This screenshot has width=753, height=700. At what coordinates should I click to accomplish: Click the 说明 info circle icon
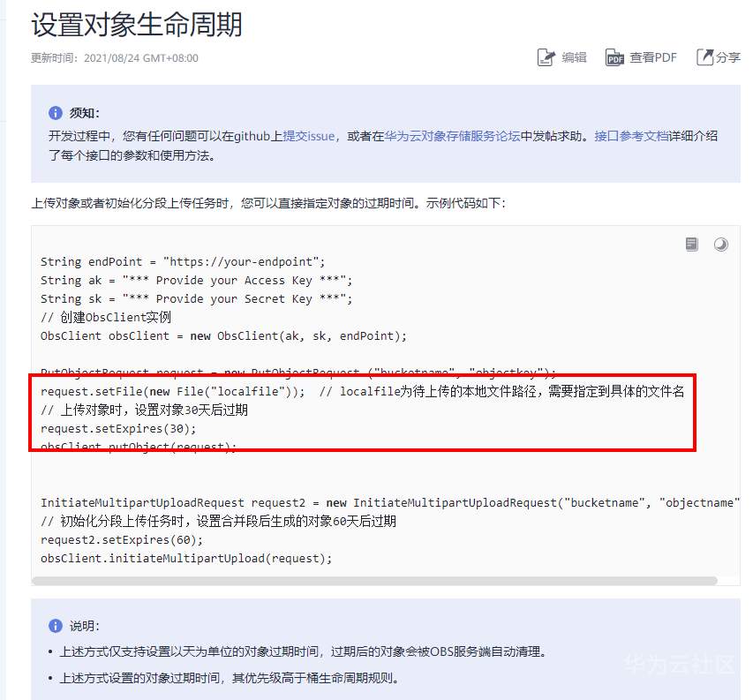pyautogui.click(x=56, y=626)
